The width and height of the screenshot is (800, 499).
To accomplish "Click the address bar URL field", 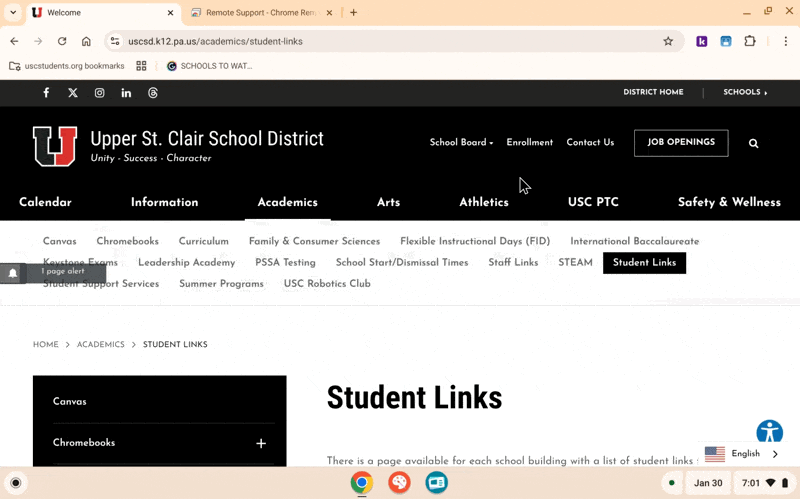I will click(x=380, y=41).
